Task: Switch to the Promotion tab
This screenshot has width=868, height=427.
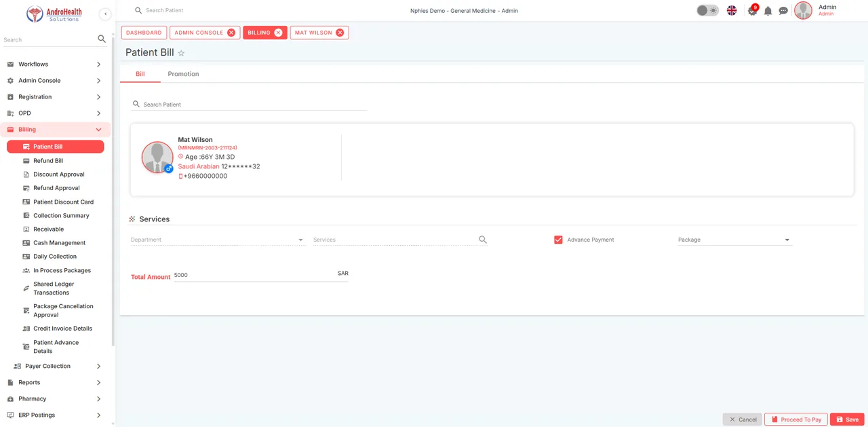Action: coord(183,74)
